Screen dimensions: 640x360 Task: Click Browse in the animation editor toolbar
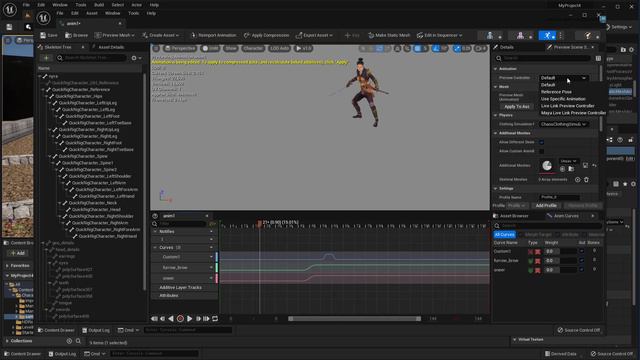[76, 36]
